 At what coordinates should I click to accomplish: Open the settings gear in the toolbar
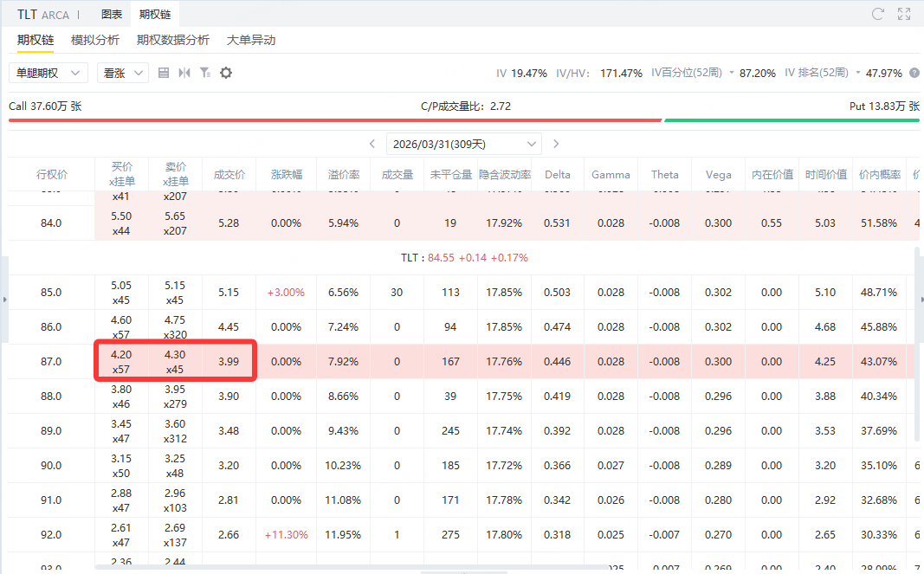pyautogui.click(x=226, y=74)
